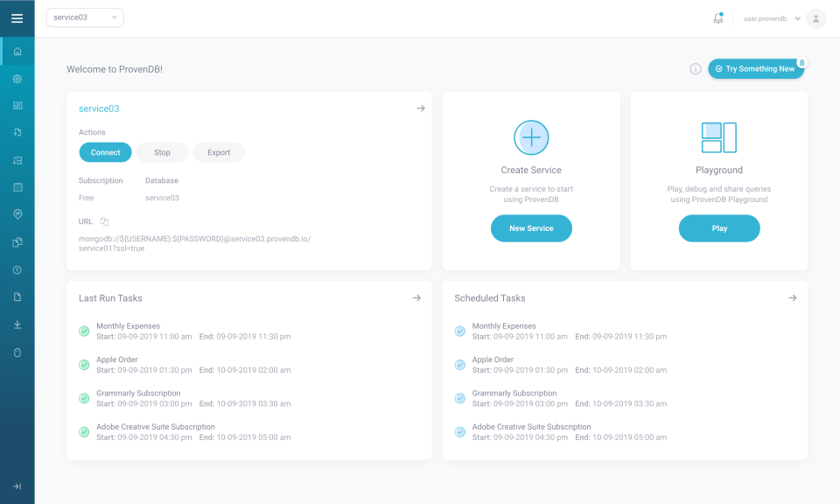Open the Calendar icon in the sidebar
Image resolution: width=840 pixels, height=504 pixels.
tap(17, 186)
